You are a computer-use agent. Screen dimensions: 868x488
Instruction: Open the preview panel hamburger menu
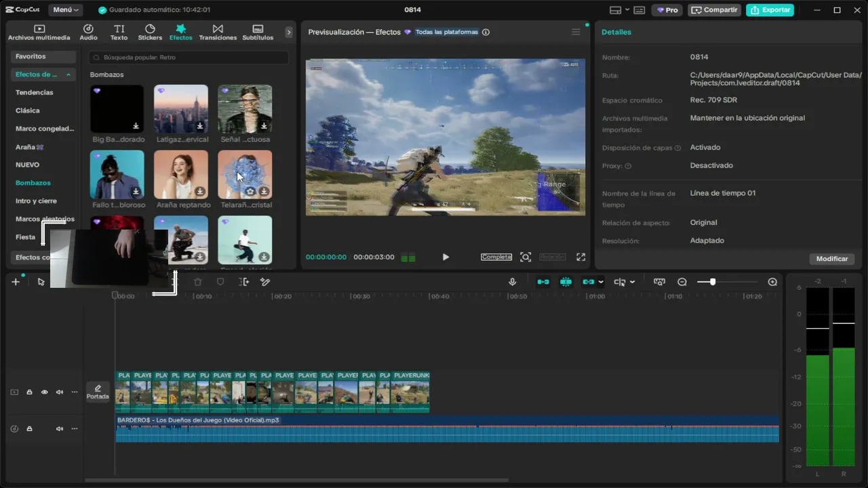click(x=576, y=32)
